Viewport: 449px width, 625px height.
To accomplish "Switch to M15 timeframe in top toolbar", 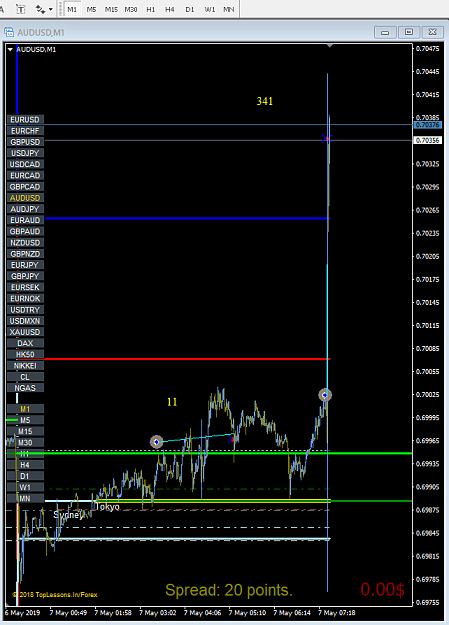I will 111,9.
